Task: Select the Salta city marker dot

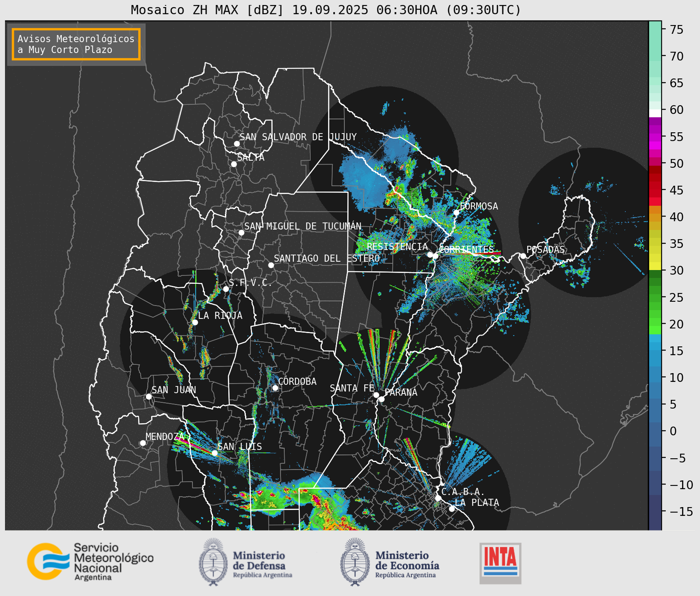Action: click(234, 164)
